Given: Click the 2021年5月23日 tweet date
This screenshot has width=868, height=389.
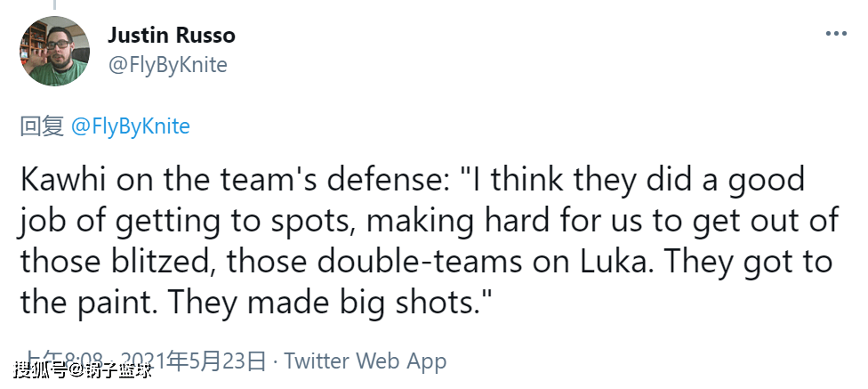Looking at the screenshot, I should 217,361.
